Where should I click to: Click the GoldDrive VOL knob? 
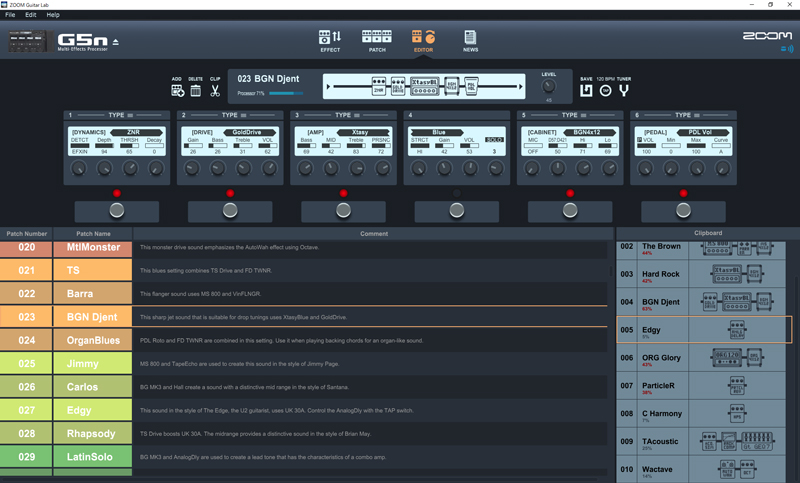(x=269, y=168)
